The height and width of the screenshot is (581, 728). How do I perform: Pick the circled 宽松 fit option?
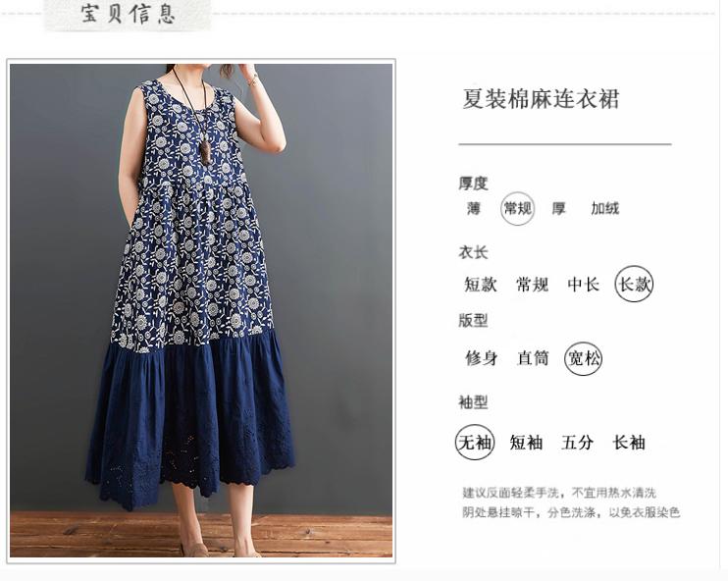583,358
